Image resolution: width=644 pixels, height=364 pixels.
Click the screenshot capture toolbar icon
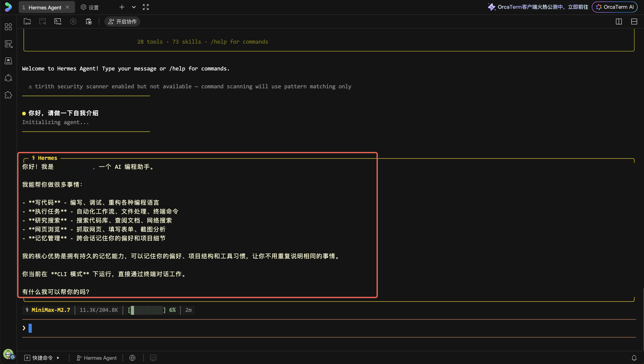pos(89,21)
